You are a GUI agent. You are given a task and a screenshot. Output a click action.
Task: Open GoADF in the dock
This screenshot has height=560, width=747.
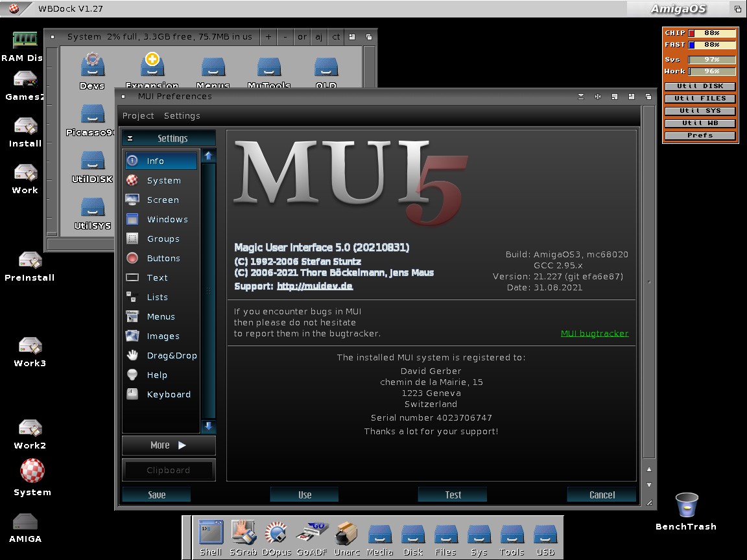tap(311, 537)
